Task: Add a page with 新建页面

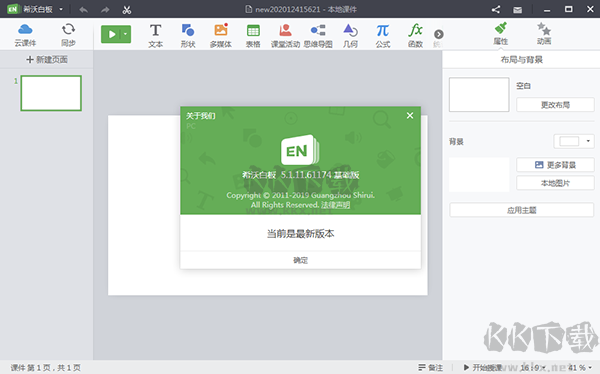Action: (47, 59)
